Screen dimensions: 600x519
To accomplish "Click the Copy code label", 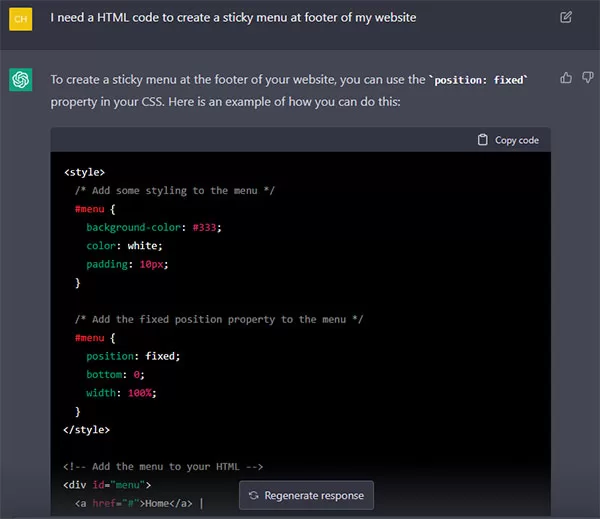I will click(x=517, y=140).
